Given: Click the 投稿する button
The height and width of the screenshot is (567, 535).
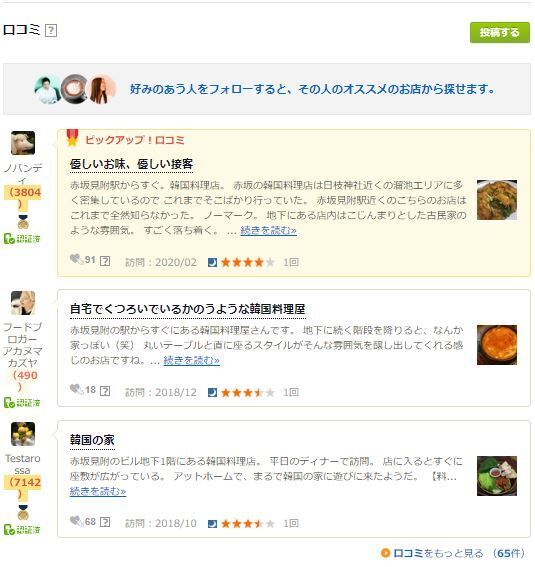Looking at the screenshot, I should click(x=500, y=33).
